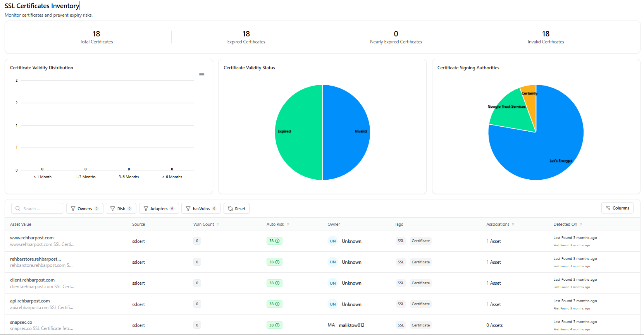The width and height of the screenshot is (644, 335).
Task: Click '1 Asset' in api.rehbarpost.com row
Action: coord(494,304)
